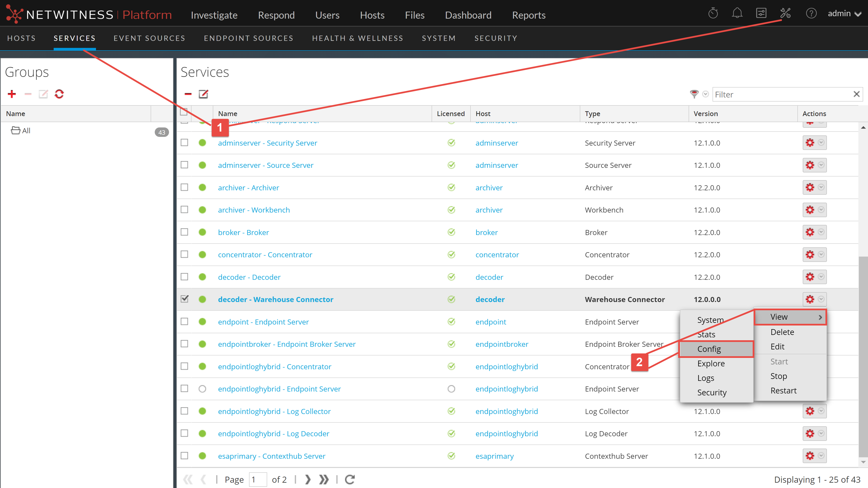
Task: Open the notifications bell icon
Action: tap(737, 14)
